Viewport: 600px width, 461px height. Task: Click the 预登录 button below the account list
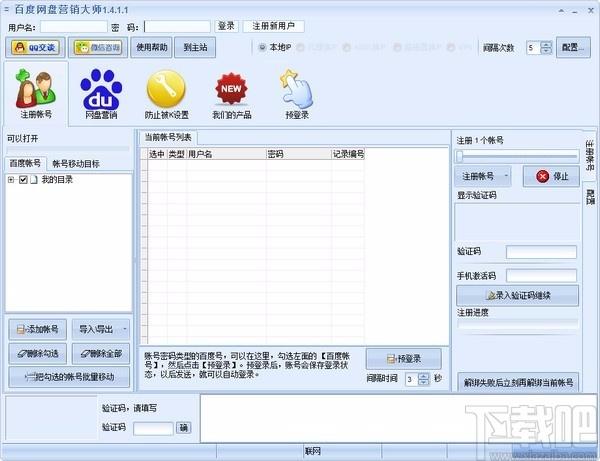404,359
